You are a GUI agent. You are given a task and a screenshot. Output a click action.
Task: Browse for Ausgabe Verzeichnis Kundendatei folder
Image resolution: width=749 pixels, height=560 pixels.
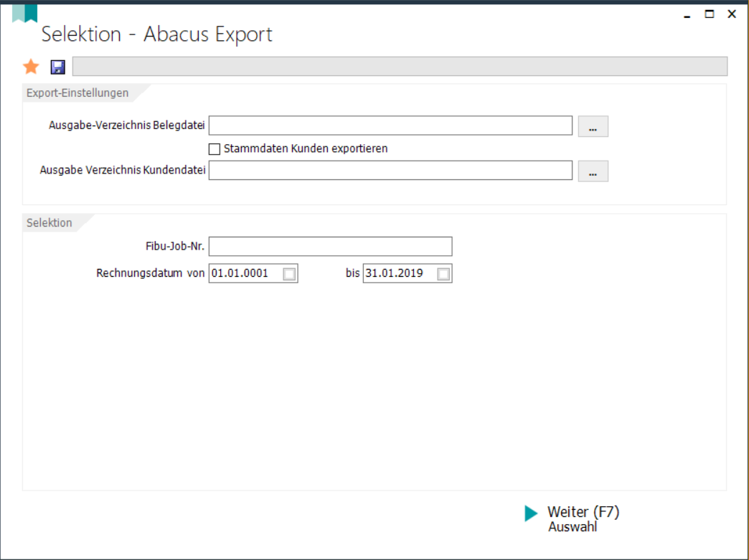[x=593, y=171]
